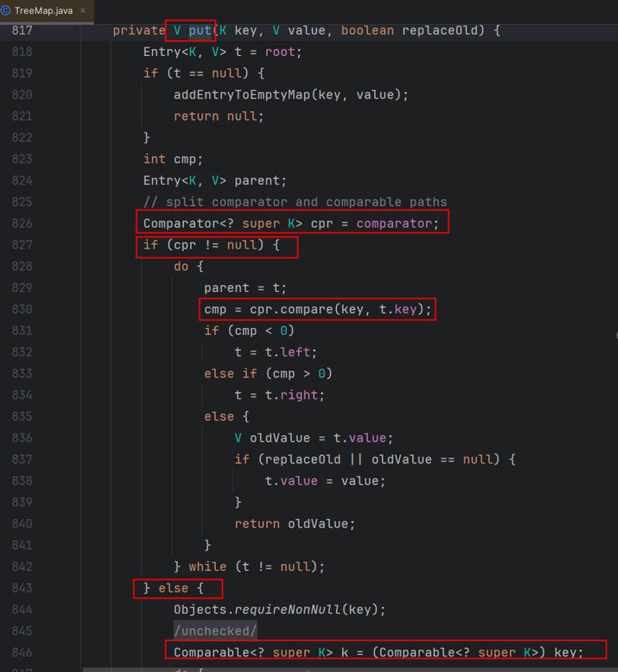Click 'return oldValue' statement on line 840
Viewport: 618px width, 672px height.
point(295,524)
